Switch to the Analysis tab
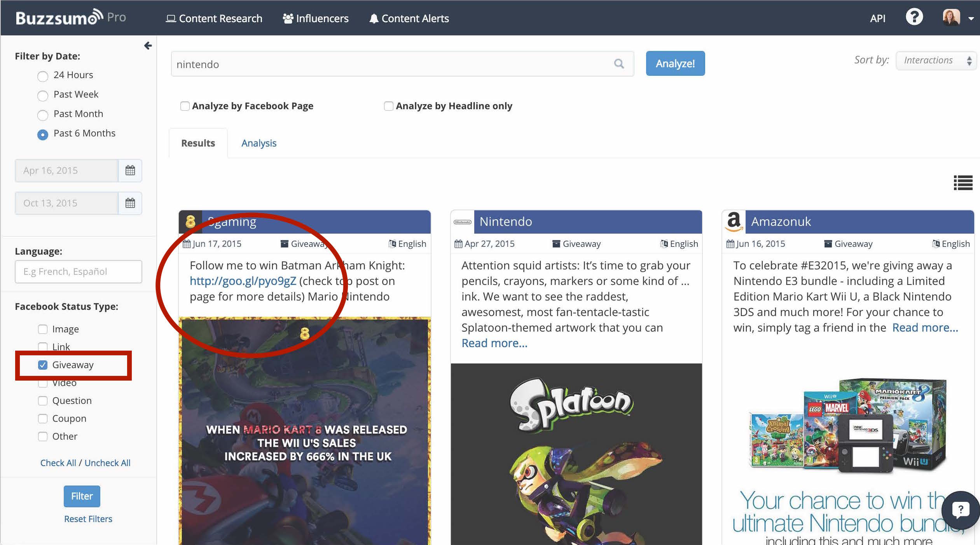This screenshot has width=980, height=545. click(259, 143)
